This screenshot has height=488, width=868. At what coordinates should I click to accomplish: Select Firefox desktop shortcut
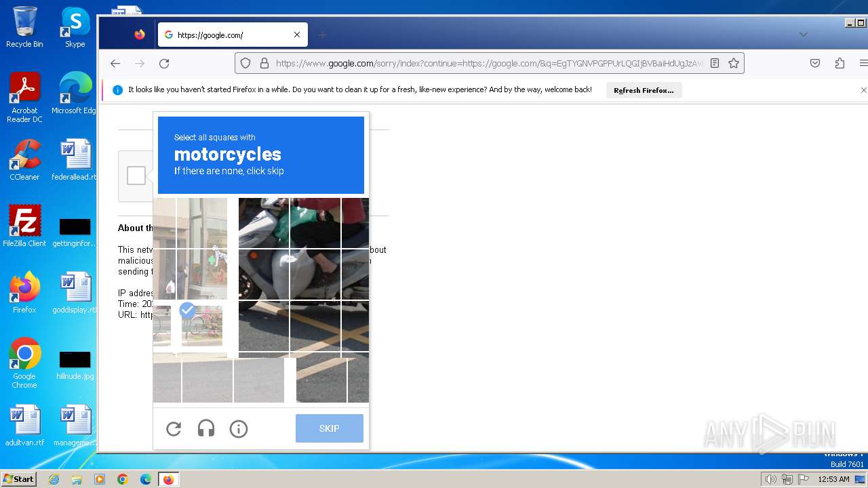[x=24, y=293]
